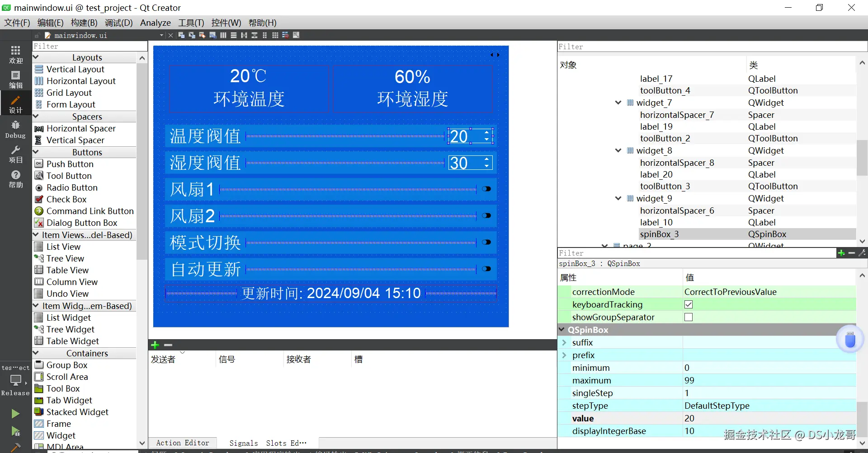Select Edit Tab Order toolbar icon

point(212,35)
